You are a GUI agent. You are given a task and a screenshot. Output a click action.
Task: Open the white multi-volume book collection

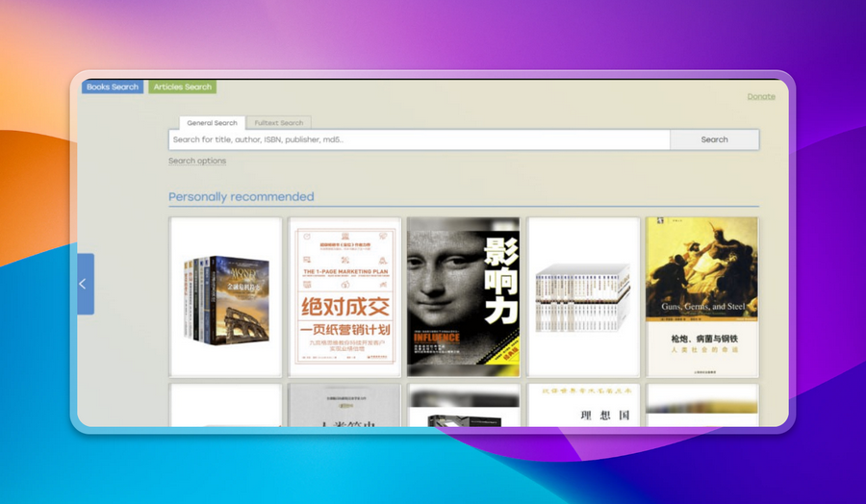[x=583, y=296]
